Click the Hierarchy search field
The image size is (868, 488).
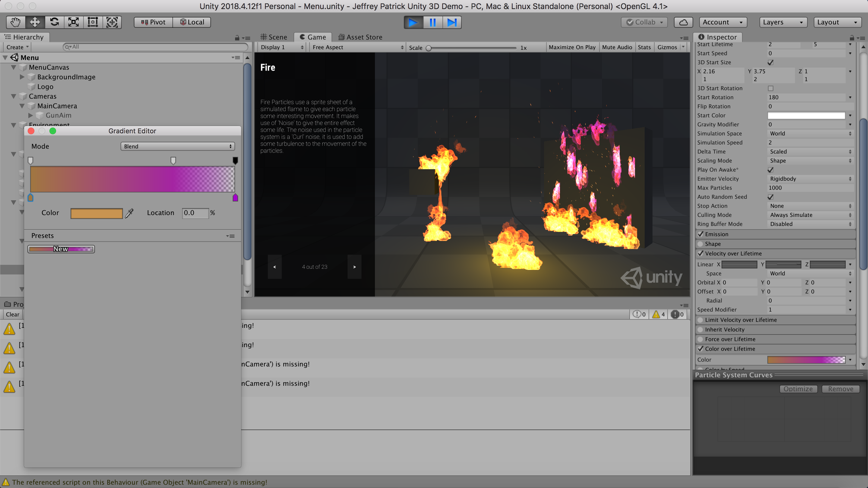point(156,47)
